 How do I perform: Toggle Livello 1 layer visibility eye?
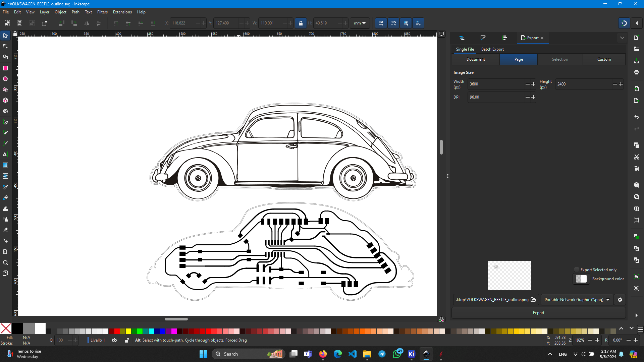pyautogui.click(x=114, y=340)
